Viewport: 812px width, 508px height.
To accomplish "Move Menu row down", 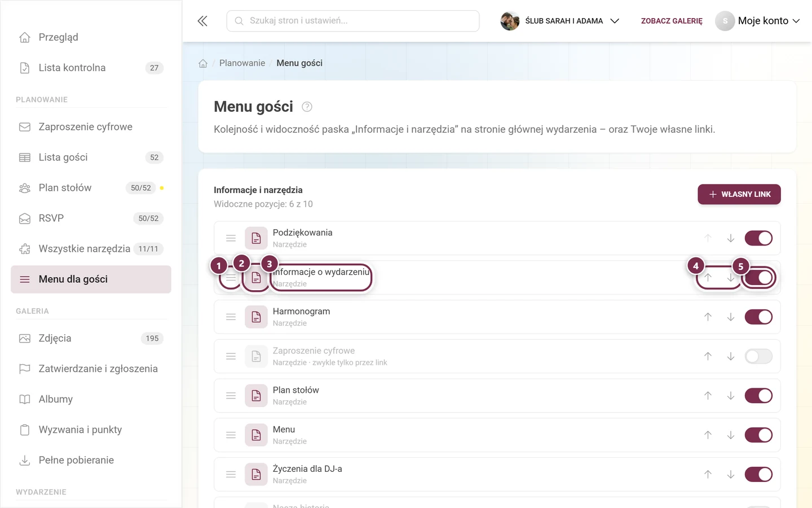I will [730, 435].
